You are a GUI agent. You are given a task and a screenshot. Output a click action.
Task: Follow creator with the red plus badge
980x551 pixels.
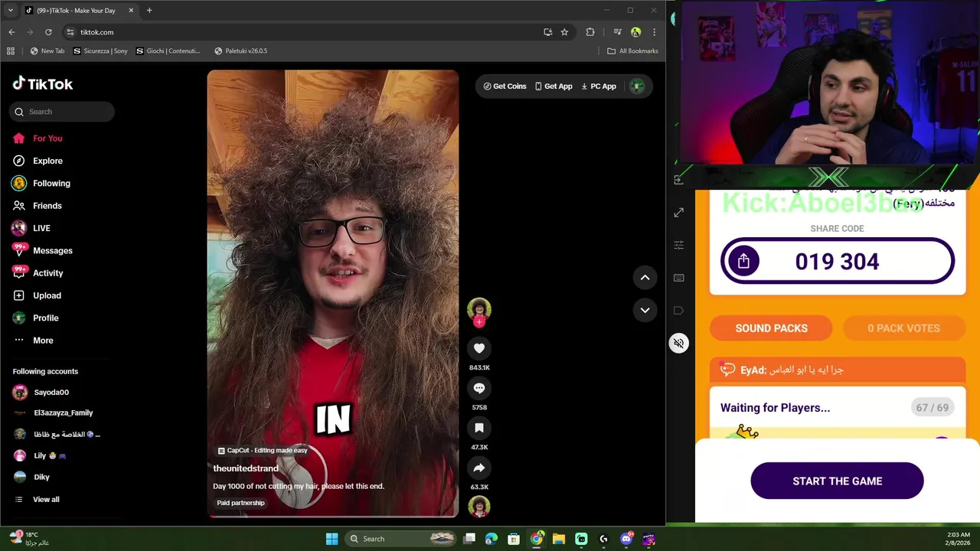point(479,322)
